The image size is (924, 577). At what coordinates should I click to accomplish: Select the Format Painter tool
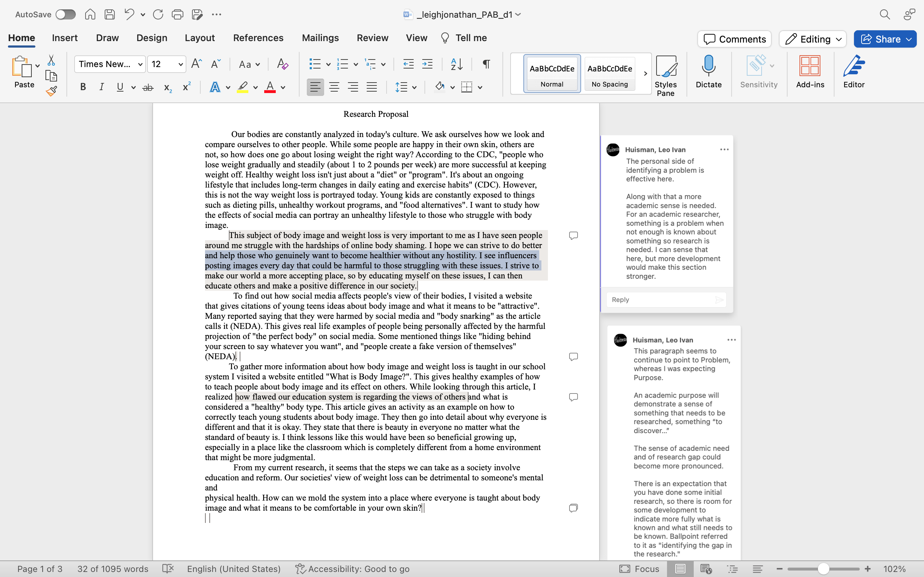coord(52,91)
